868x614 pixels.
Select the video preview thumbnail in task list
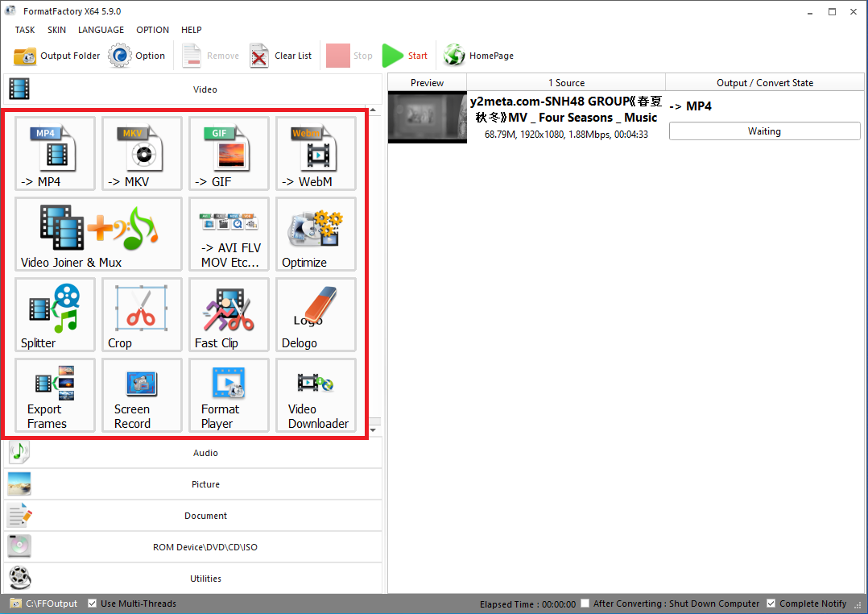427,118
